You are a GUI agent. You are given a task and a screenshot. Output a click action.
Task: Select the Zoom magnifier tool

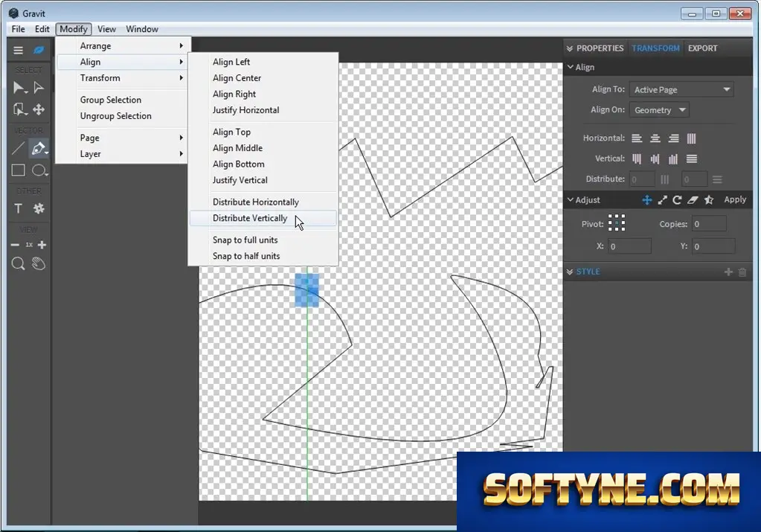pyautogui.click(x=18, y=263)
